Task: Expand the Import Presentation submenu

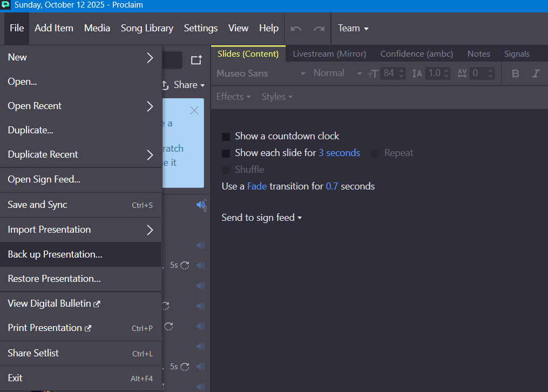Action: pyautogui.click(x=81, y=230)
